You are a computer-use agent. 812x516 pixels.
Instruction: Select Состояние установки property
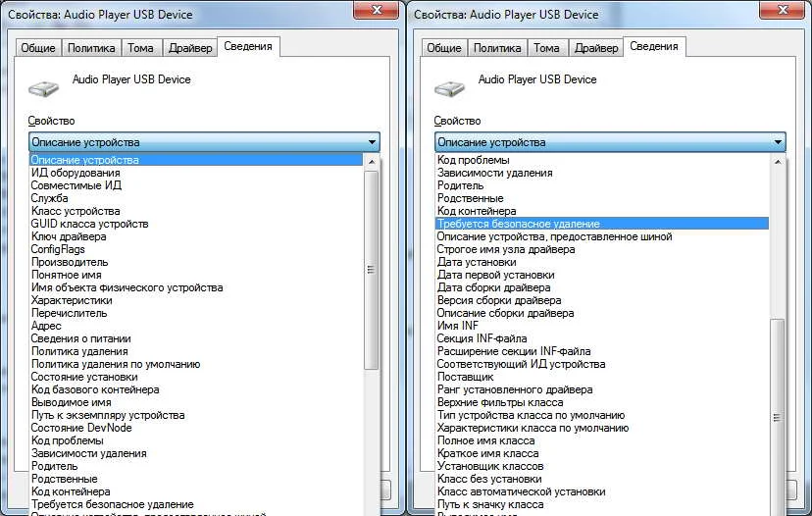[196, 377]
